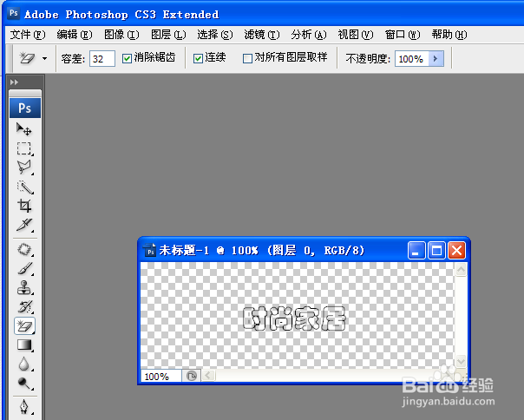Toggle the 消除锯齿 anti-alias checkbox

coord(127,58)
